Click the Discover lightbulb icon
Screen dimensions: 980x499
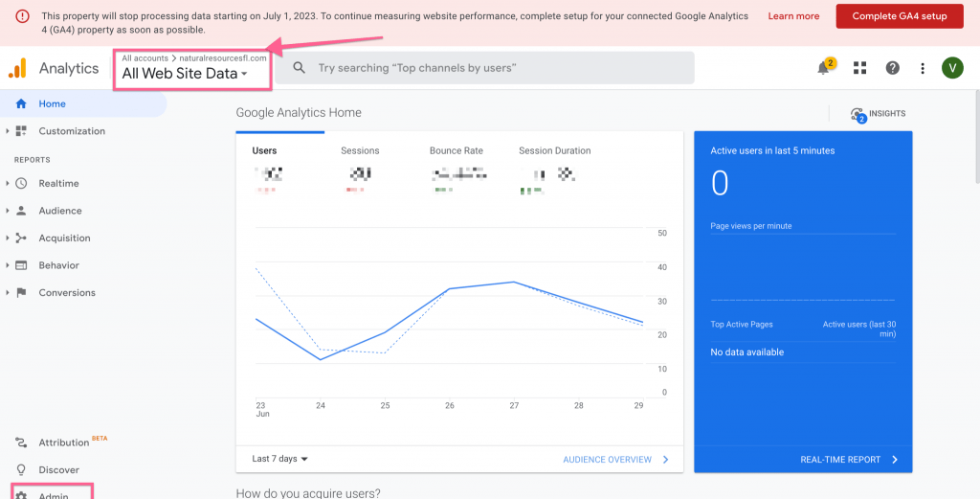click(21, 469)
